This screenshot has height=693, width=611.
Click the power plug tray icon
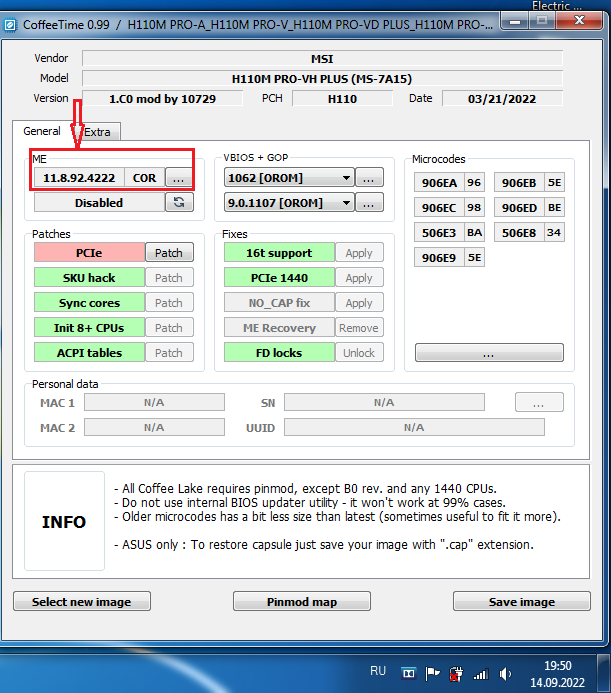pos(456,674)
